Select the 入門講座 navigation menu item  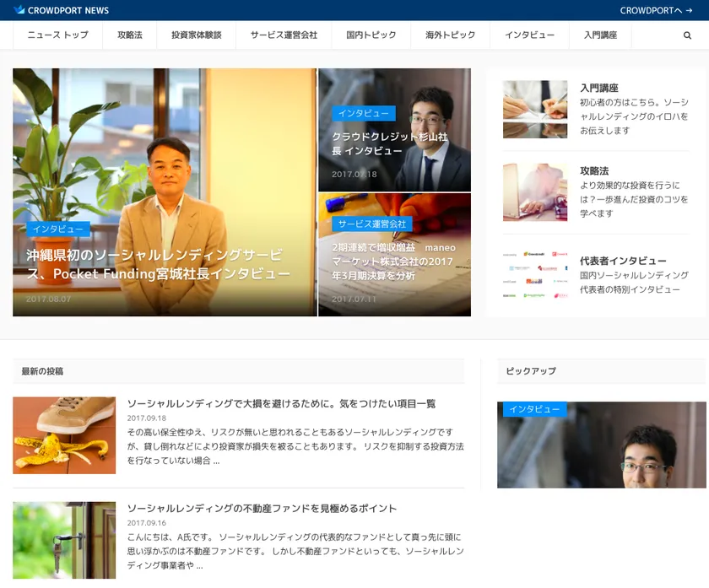click(x=600, y=35)
